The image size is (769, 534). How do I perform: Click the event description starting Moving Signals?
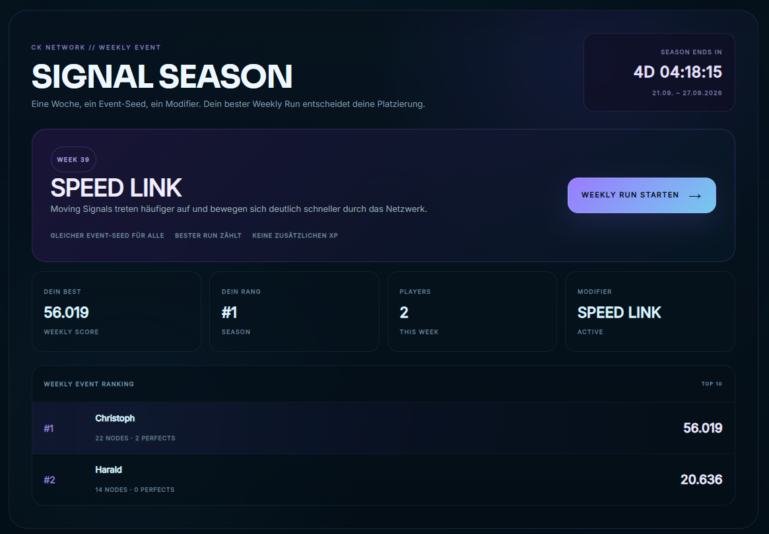[x=239, y=209]
